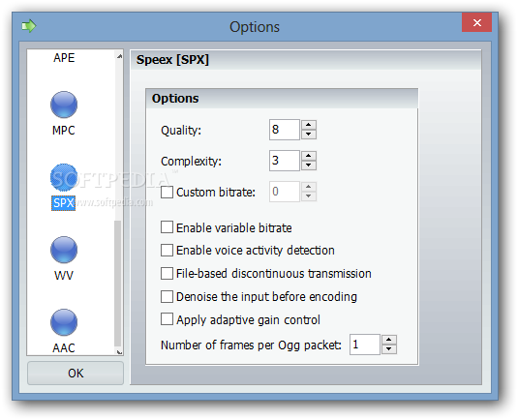Check File-based discontinuous transmission
The width and height of the screenshot is (518, 420).
pos(167,274)
